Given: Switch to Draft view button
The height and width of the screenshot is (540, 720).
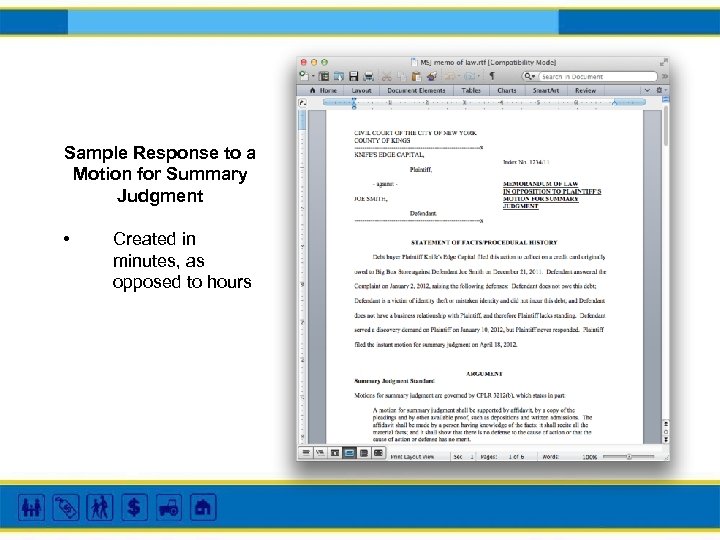Looking at the screenshot, I should [306, 453].
